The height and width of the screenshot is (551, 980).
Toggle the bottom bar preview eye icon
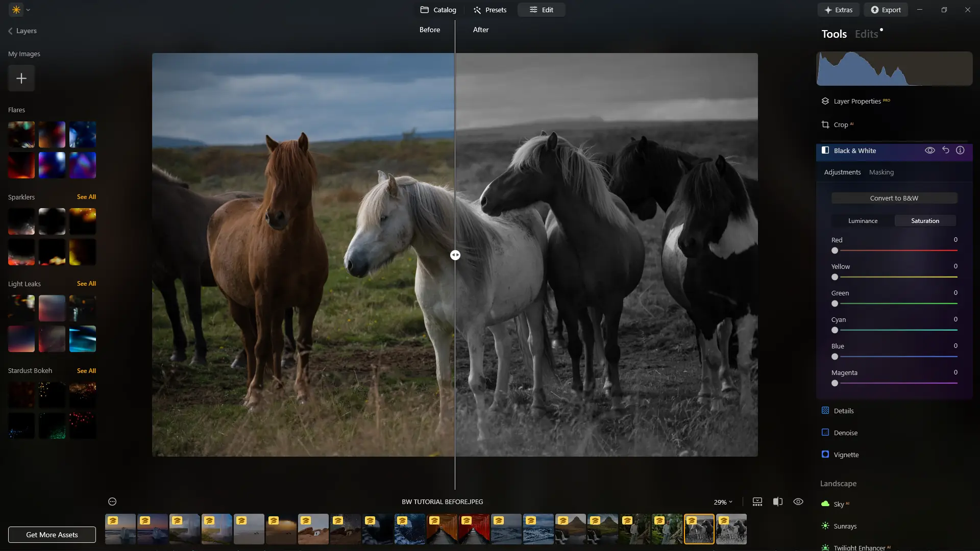click(x=798, y=502)
